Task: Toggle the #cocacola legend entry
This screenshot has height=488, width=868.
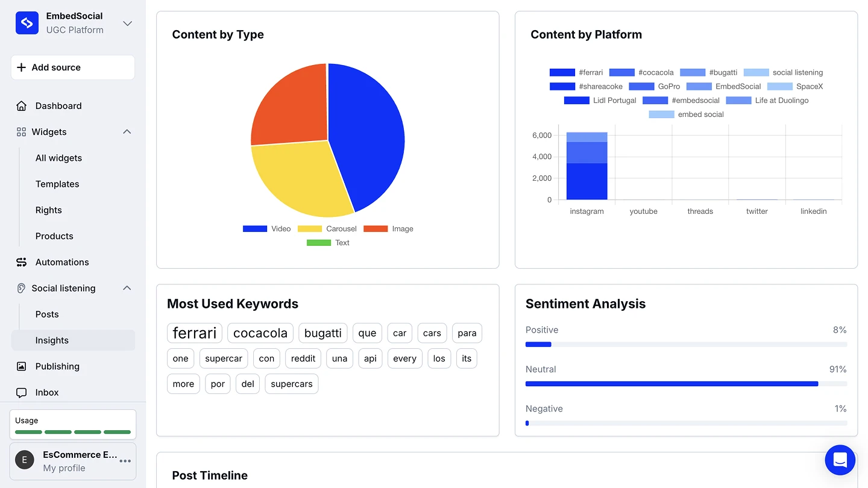Action: pyautogui.click(x=641, y=72)
